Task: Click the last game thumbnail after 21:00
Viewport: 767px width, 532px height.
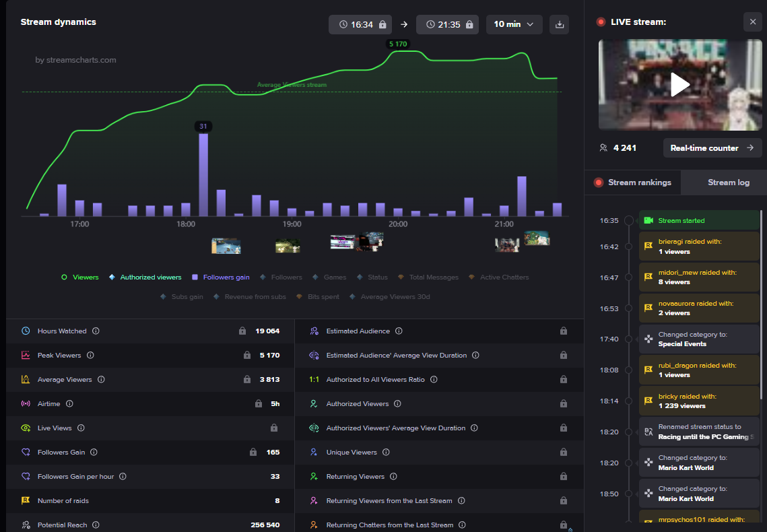Action: point(537,238)
